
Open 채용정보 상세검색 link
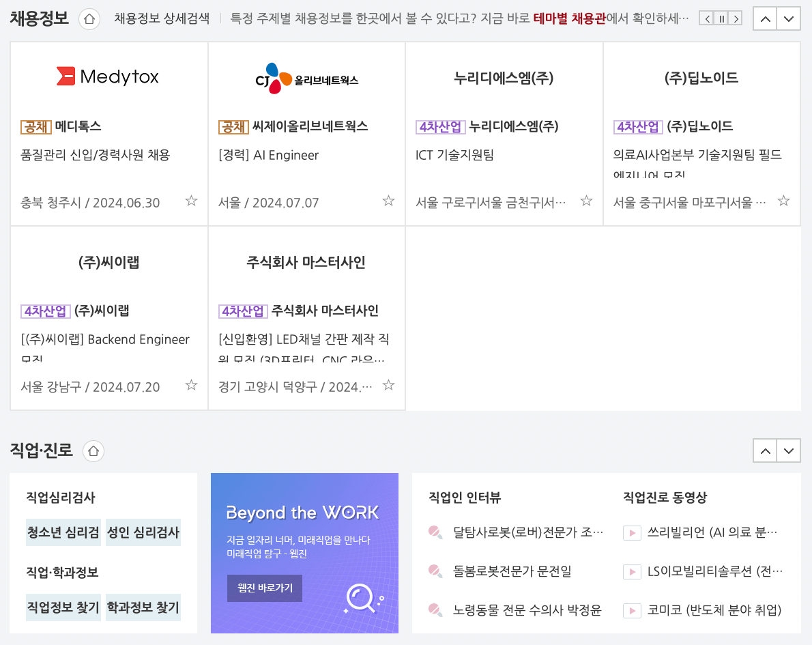[x=162, y=18]
